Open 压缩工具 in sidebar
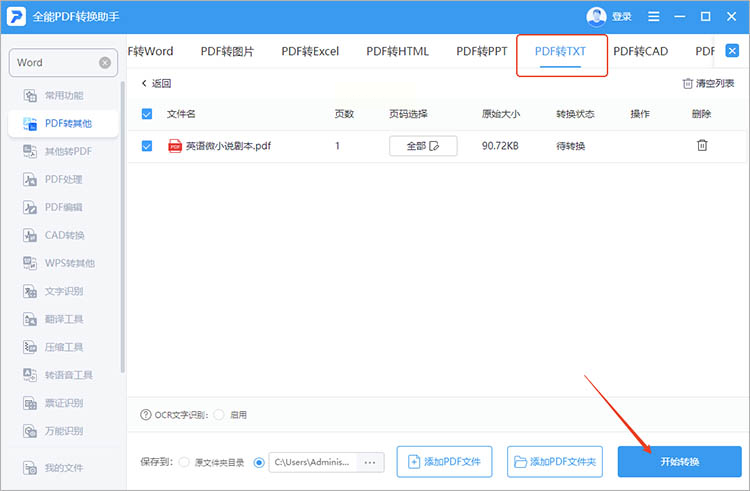 coord(63,347)
